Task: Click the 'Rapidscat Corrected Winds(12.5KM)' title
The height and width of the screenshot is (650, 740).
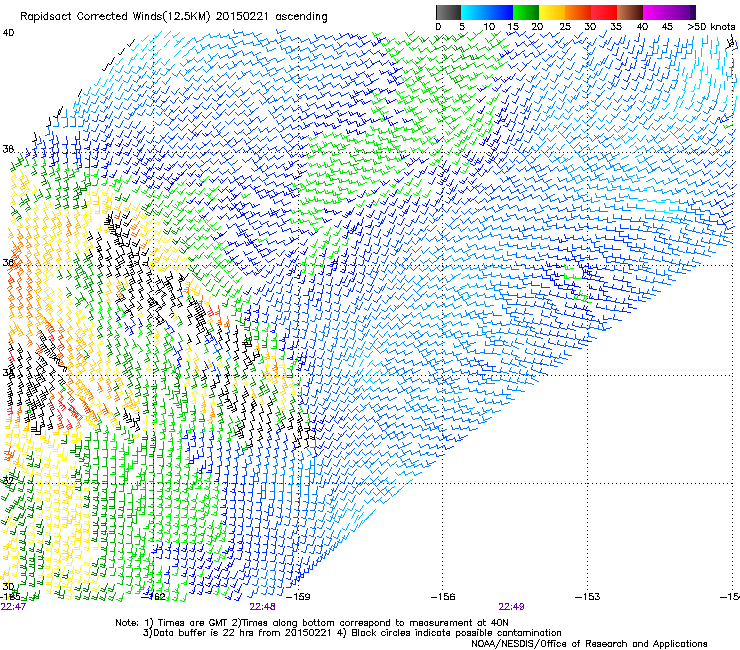Action: (x=115, y=17)
